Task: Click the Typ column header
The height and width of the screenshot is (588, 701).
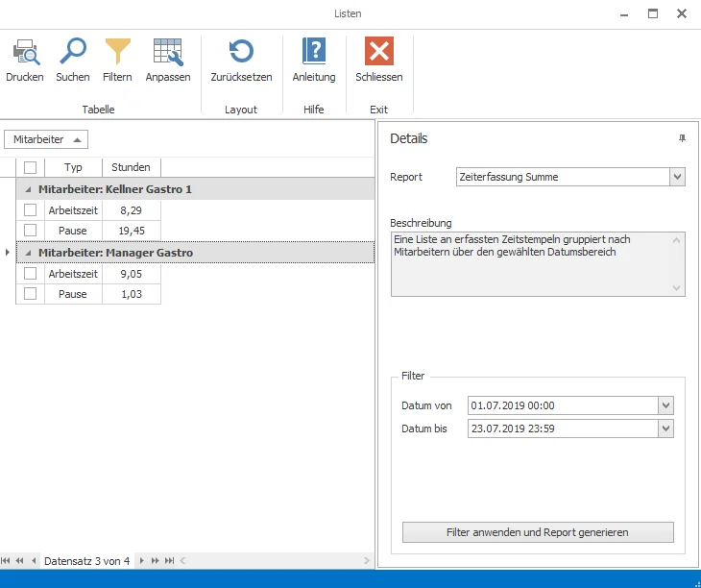Action: tap(73, 167)
